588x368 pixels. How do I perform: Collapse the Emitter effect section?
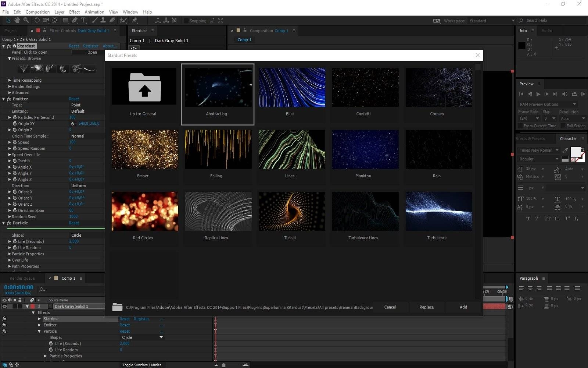coord(4,99)
